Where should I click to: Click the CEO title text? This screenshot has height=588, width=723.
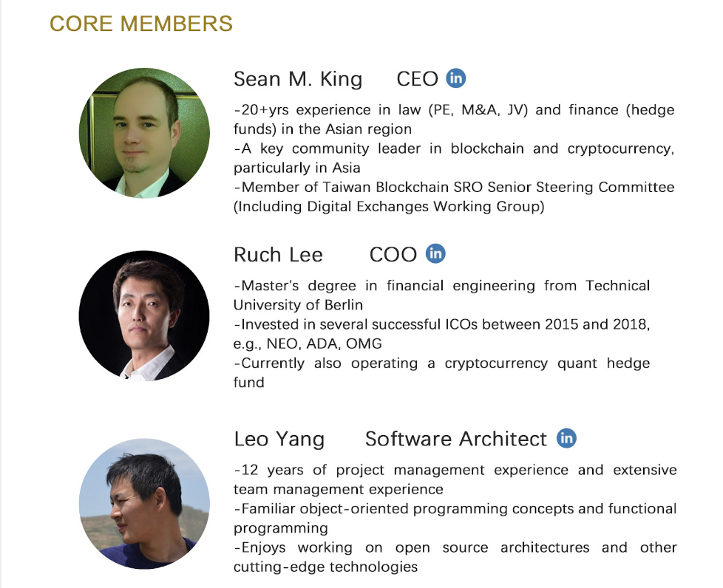[x=417, y=79]
